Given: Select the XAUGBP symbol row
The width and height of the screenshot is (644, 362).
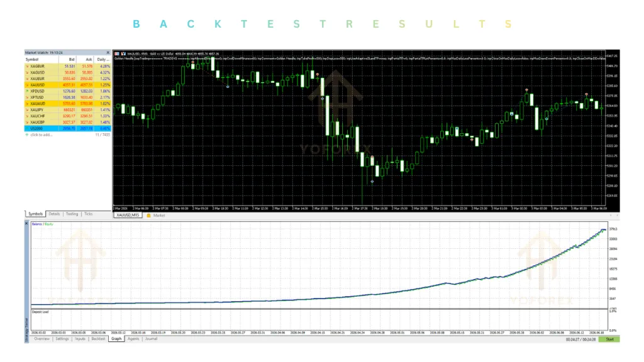Looking at the screenshot, I should [x=68, y=122].
